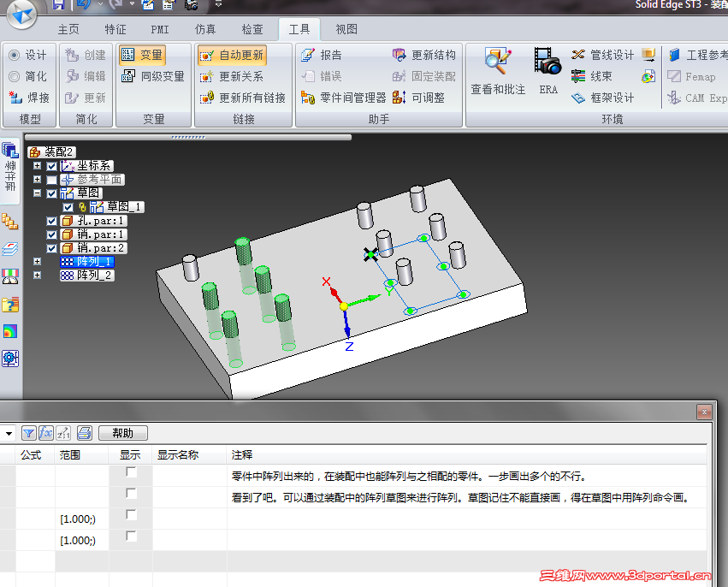This screenshot has height=587, width=728.
Task: Click the Solid Edge application button
Action: click(22, 14)
